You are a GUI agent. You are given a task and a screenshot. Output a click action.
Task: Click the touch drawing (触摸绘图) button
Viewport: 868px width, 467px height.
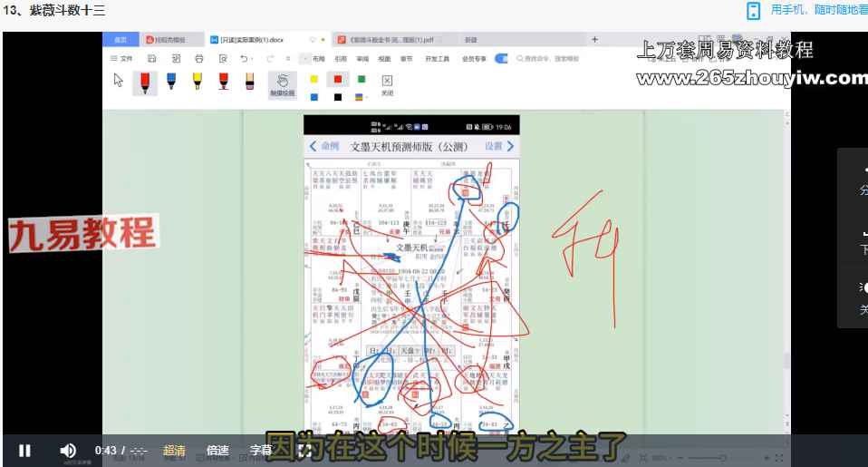[x=282, y=84]
